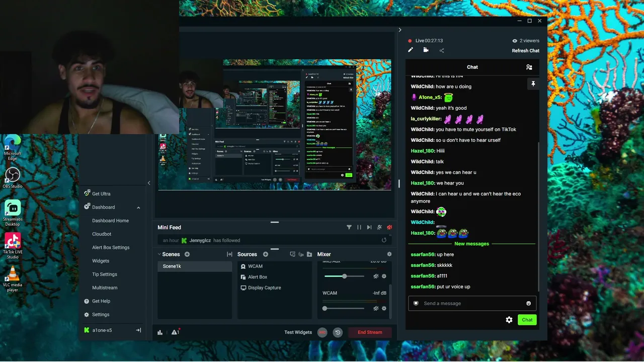Adjust the Mic/Aux volume slider
The width and height of the screenshot is (644, 362).
coord(344,276)
